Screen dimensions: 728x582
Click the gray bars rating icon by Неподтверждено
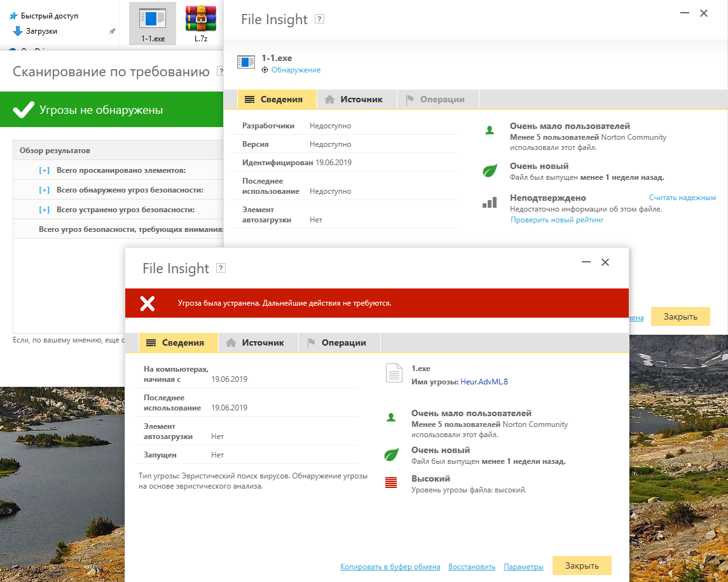click(x=490, y=202)
